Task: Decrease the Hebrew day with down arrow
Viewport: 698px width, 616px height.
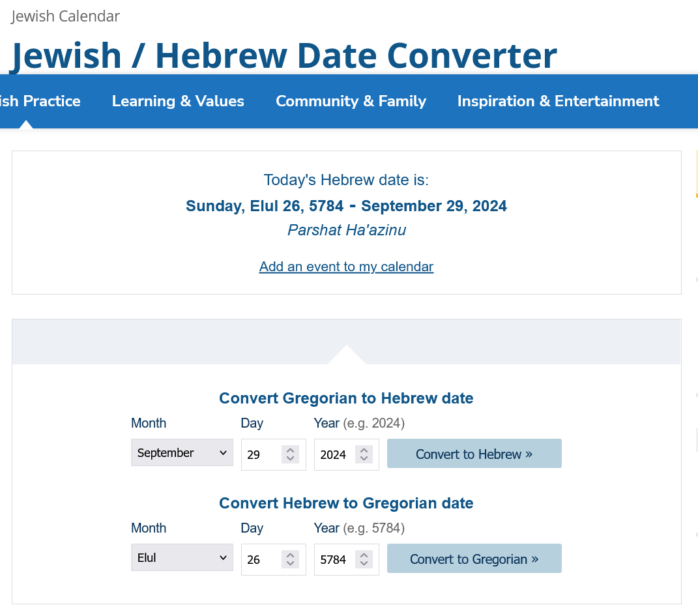Action: point(291,564)
